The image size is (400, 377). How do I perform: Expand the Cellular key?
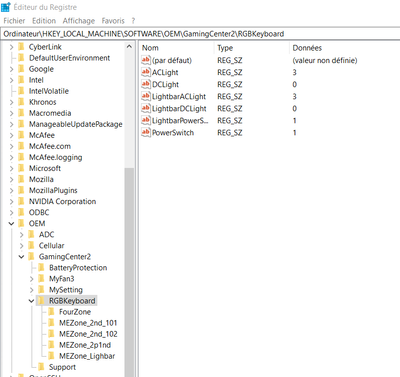(21, 246)
